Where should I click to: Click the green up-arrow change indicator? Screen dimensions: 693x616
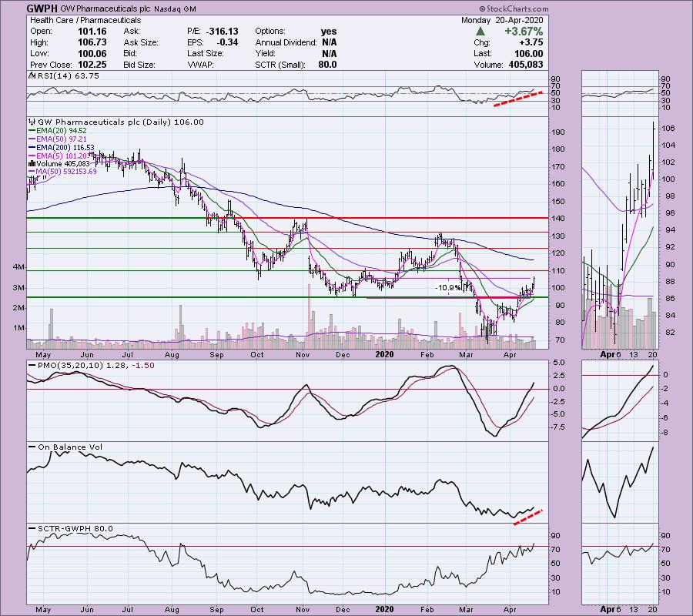click(480, 32)
